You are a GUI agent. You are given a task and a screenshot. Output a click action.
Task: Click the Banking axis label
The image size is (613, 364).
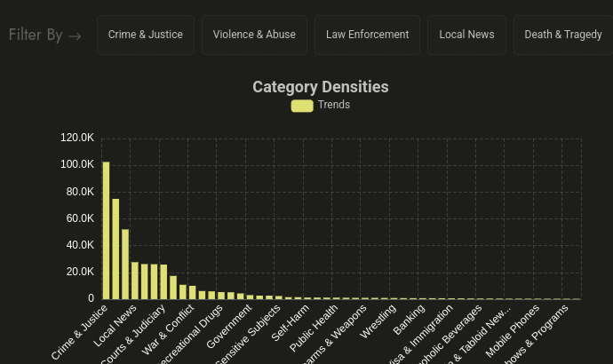409,319
